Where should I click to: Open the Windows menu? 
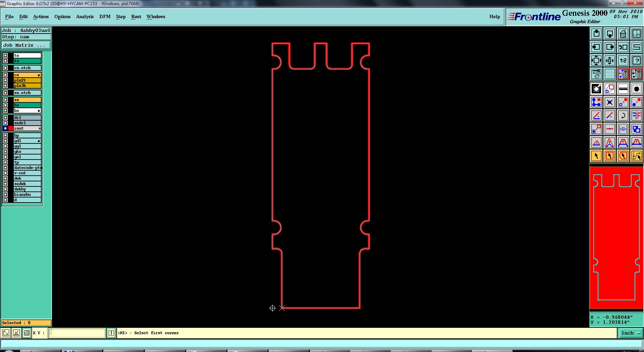[x=156, y=16]
